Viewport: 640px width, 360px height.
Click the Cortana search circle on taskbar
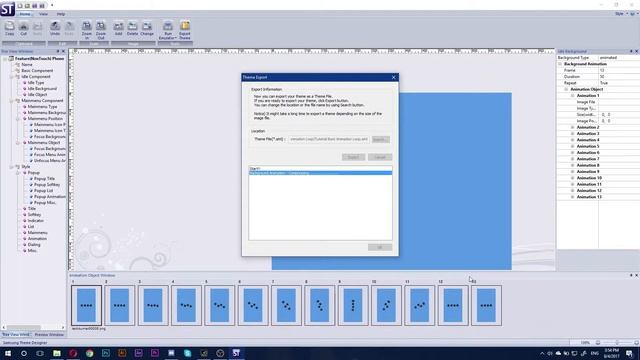[24, 353]
